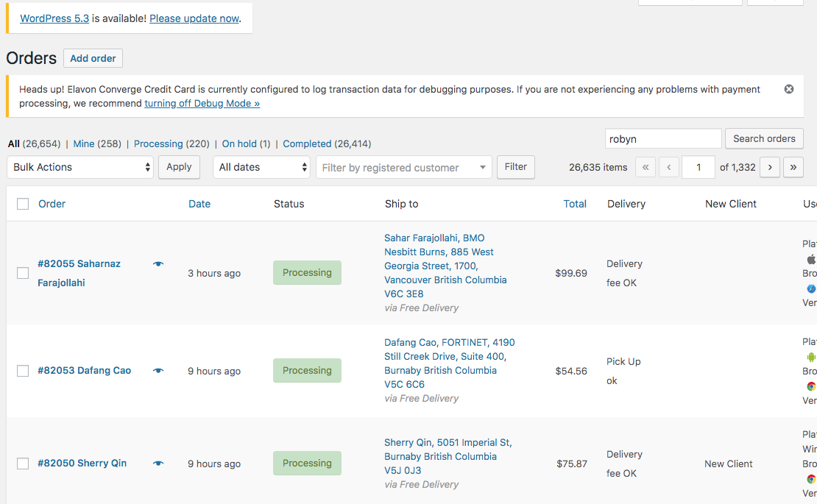Image resolution: width=817 pixels, height=504 pixels.
Task: Open the Bulk Actions dropdown
Action: pyautogui.click(x=80, y=167)
